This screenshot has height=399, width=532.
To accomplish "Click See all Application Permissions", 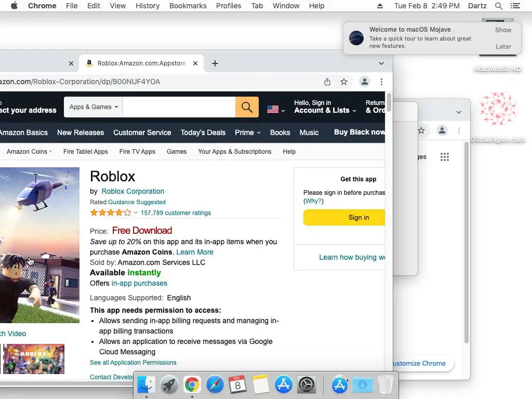I will click(133, 363).
